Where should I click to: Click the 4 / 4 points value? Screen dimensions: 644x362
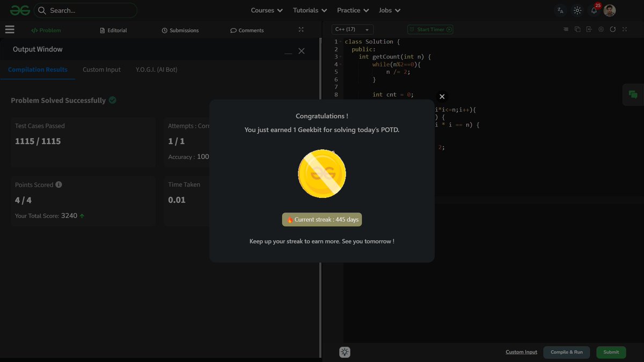(24, 201)
